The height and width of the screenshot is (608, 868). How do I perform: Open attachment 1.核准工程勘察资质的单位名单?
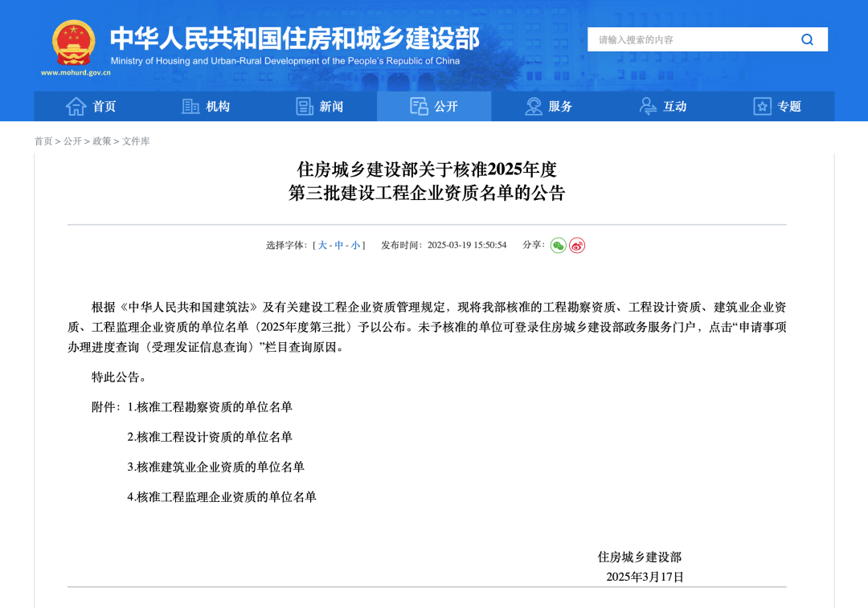pyautogui.click(x=210, y=407)
